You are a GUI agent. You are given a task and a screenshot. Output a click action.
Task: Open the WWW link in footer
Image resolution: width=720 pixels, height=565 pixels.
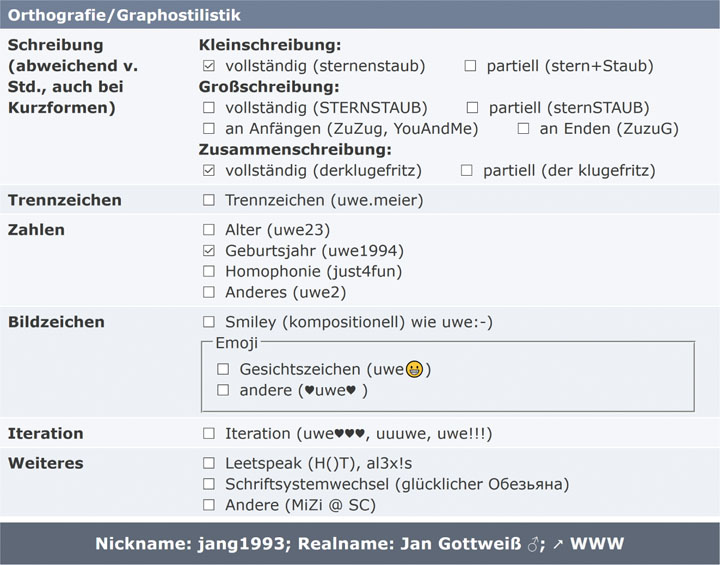596,543
